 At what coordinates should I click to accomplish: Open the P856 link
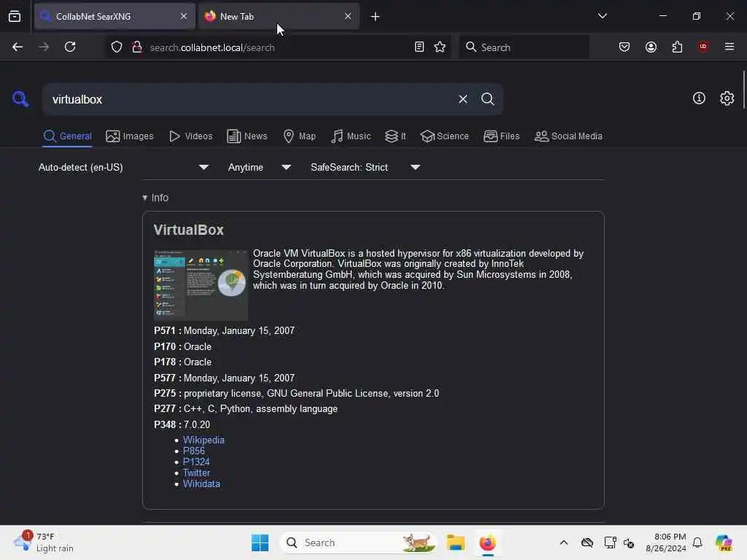pyautogui.click(x=194, y=451)
